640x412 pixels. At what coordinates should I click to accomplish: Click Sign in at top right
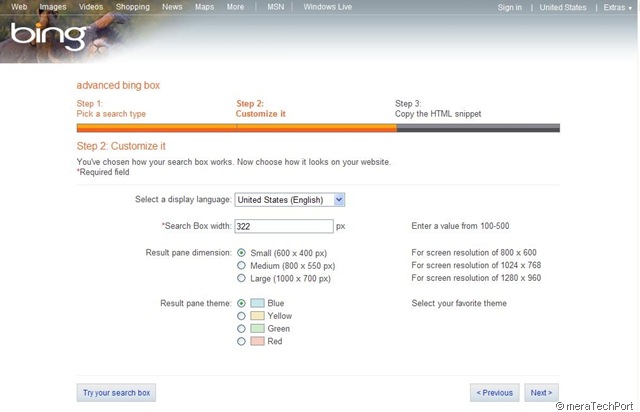[x=509, y=7]
